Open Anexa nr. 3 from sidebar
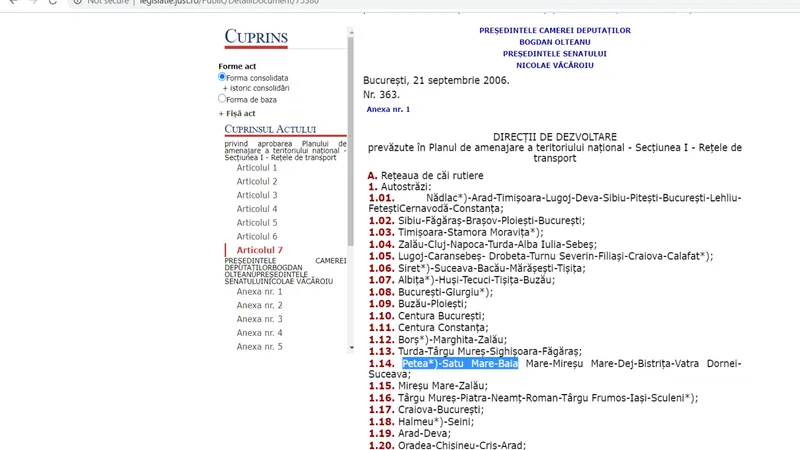The width and height of the screenshot is (800, 450). pos(259,319)
